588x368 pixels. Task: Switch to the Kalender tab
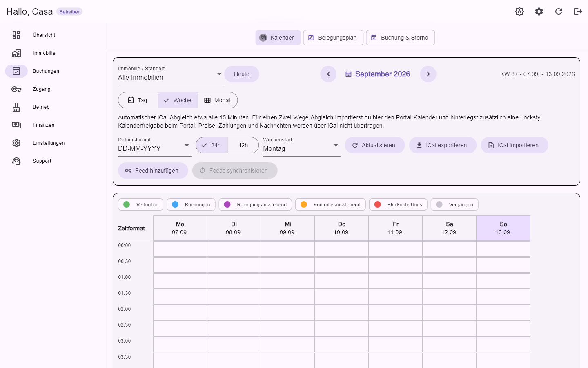point(278,38)
